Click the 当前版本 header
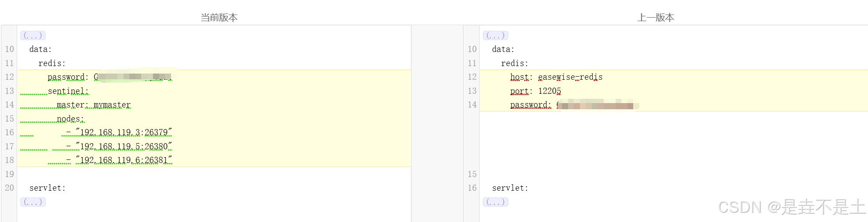This screenshot has height=222, width=868. (219, 17)
